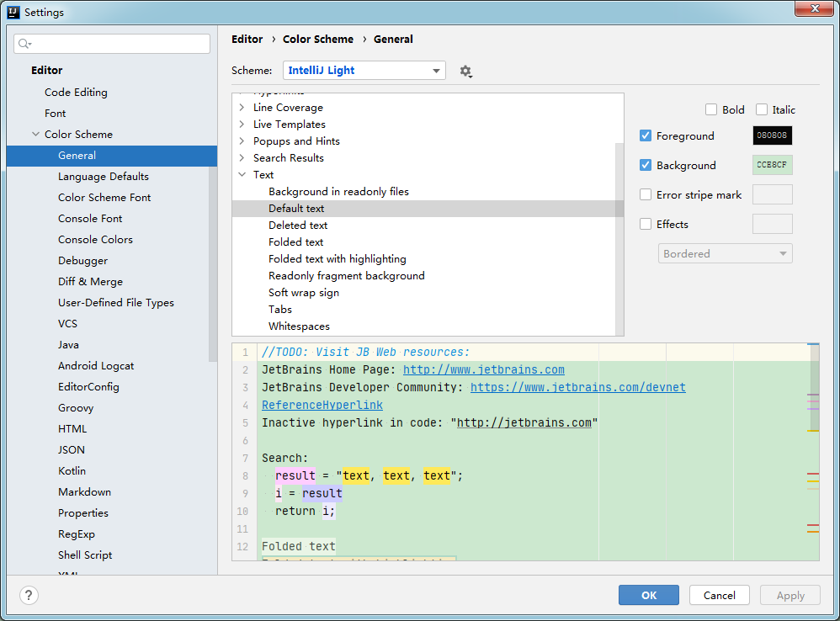Select Language Defaults in sidebar

coord(103,177)
